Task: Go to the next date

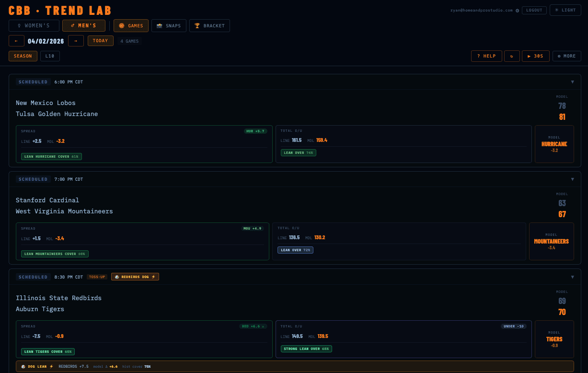Action: point(76,41)
